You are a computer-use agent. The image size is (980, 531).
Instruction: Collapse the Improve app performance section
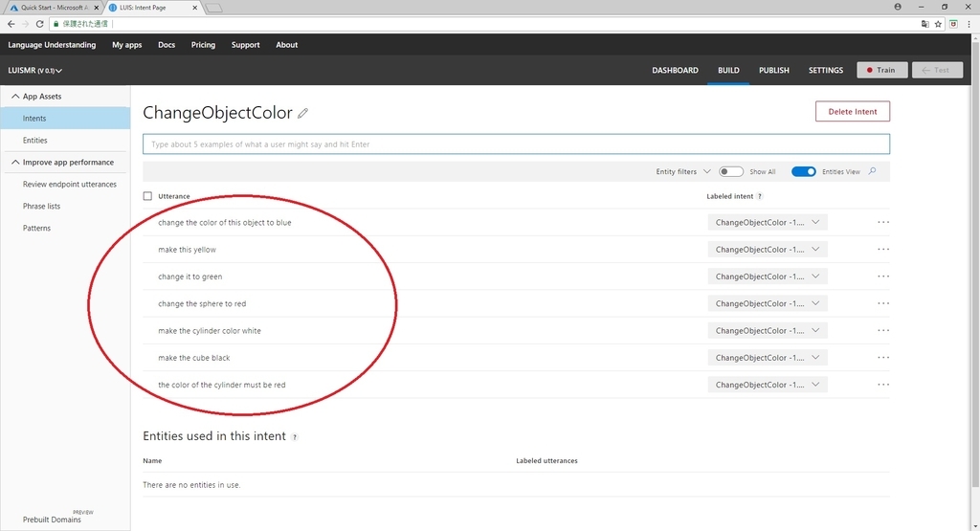(x=15, y=162)
